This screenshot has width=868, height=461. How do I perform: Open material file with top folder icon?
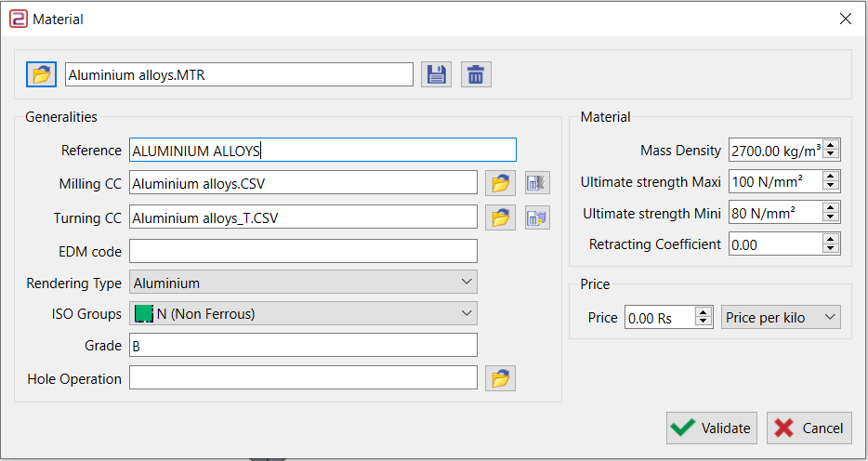41,74
